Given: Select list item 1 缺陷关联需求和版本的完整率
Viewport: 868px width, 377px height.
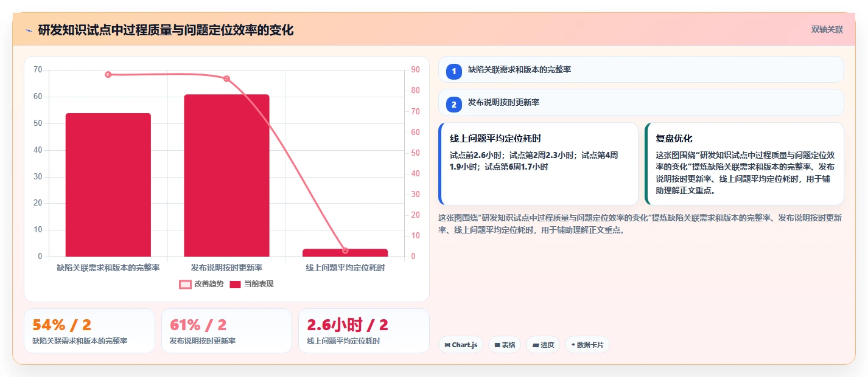Looking at the screenshot, I should (x=641, y=69).
